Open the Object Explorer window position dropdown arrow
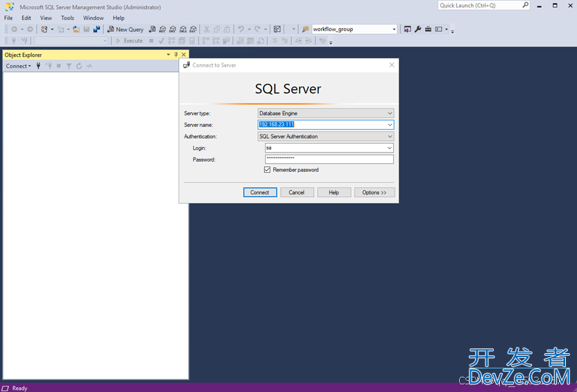 pos(168,55)
